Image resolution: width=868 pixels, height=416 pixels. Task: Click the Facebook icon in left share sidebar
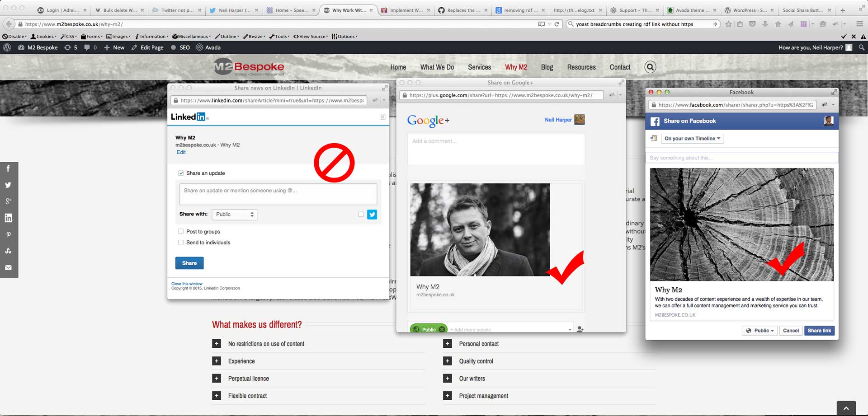tap(8, 168)
